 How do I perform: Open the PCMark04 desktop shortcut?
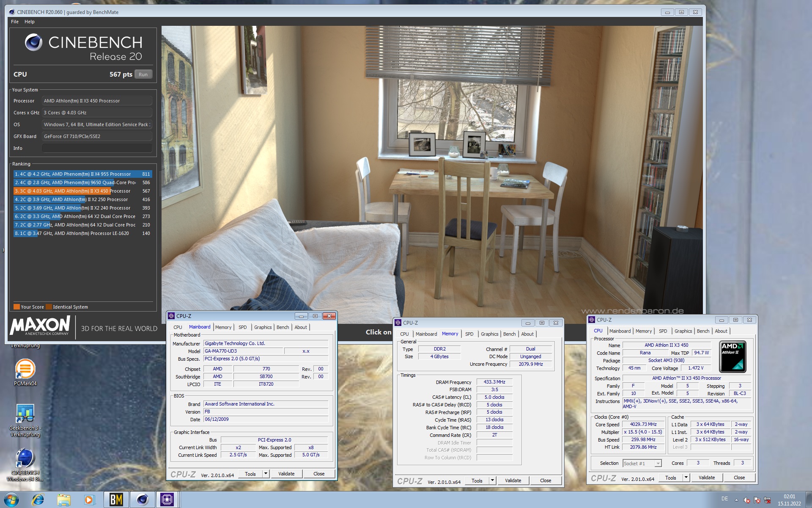[x=25, y=372]
